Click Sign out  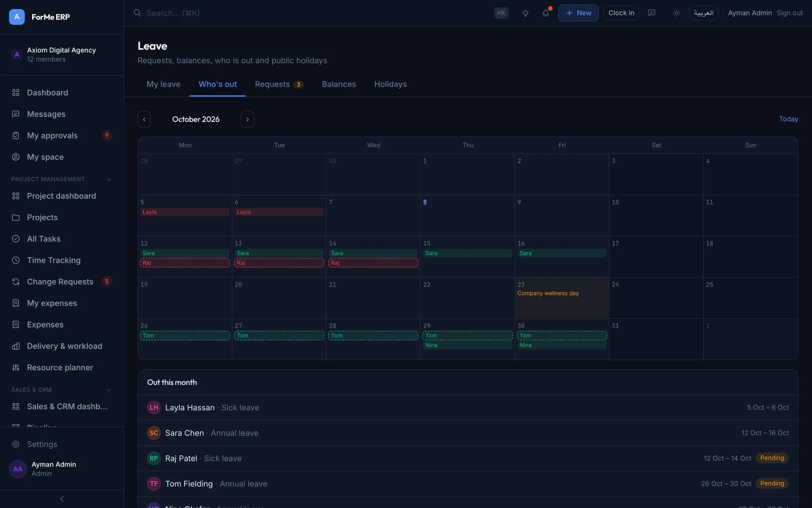pyautogui.click(x=790, y=13)
